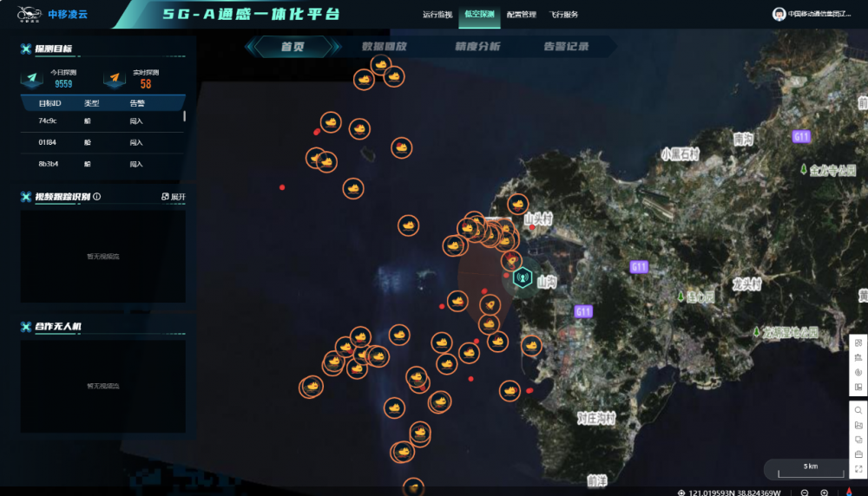
Task: Click the 视频跟踪识别 panel header icon
Action: point(25,197)
